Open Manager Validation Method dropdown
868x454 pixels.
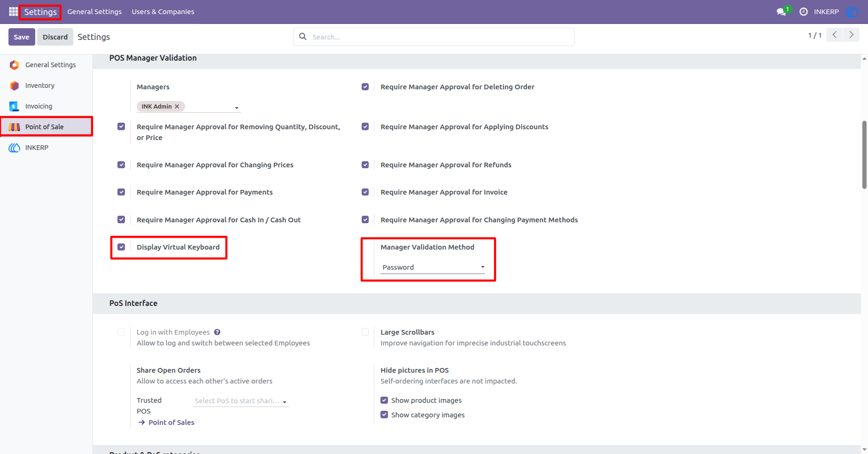[433, 267]
